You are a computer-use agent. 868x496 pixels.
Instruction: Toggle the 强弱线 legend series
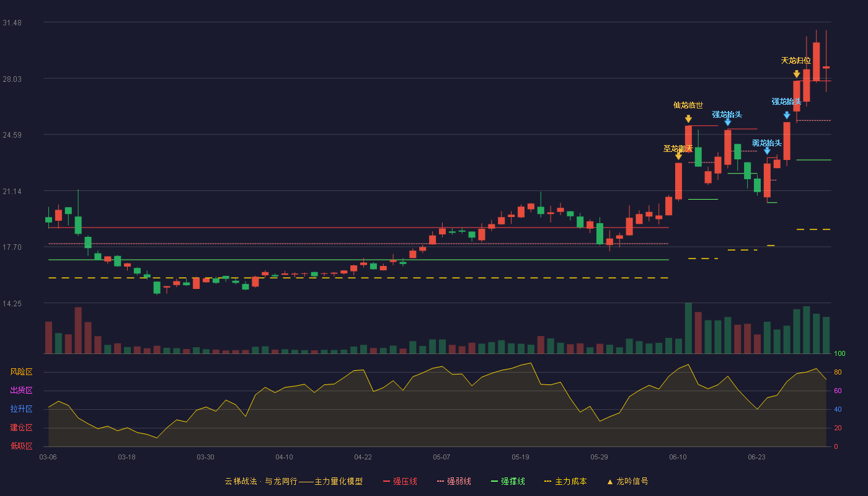click(x=454, y=481)
